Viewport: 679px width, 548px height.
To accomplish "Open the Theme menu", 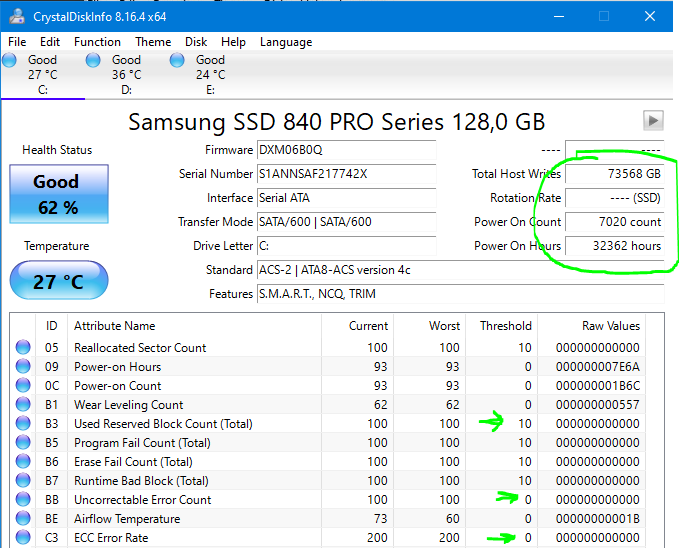I will [x=153, y=42].
